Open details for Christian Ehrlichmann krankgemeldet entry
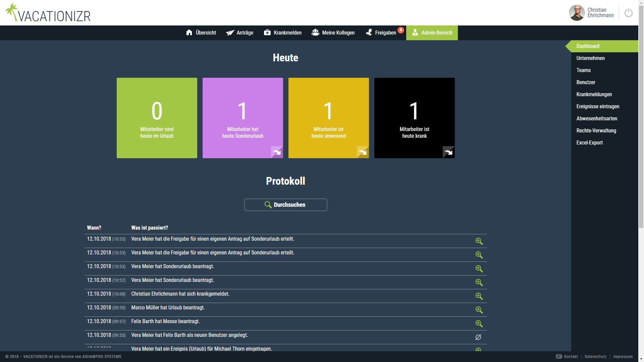 pyautogui.click(x=479, y=296)
